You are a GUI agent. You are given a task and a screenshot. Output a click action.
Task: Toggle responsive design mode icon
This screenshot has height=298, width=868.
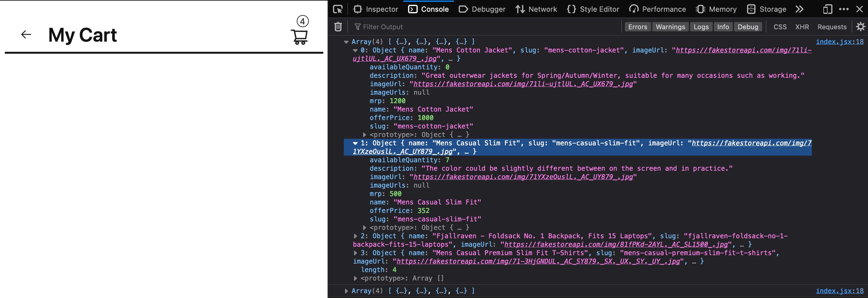coord(827,9)
